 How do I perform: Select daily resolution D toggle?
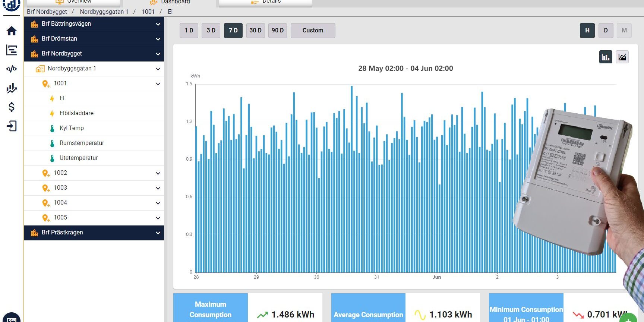click(606, 31)
